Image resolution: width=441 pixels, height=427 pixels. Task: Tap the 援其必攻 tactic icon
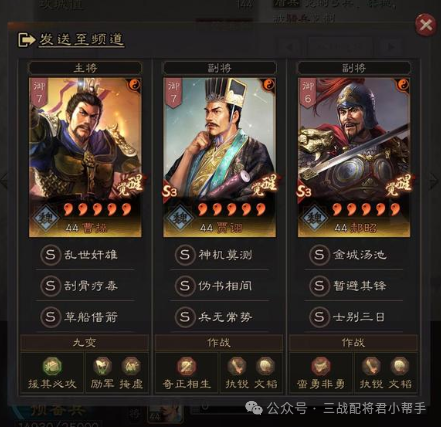[x=52, y=367]
